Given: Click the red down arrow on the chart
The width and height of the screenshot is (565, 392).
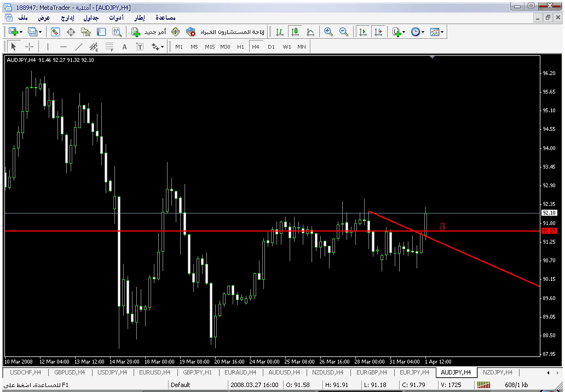Looking at the screenshot, I should coord(442,226).
